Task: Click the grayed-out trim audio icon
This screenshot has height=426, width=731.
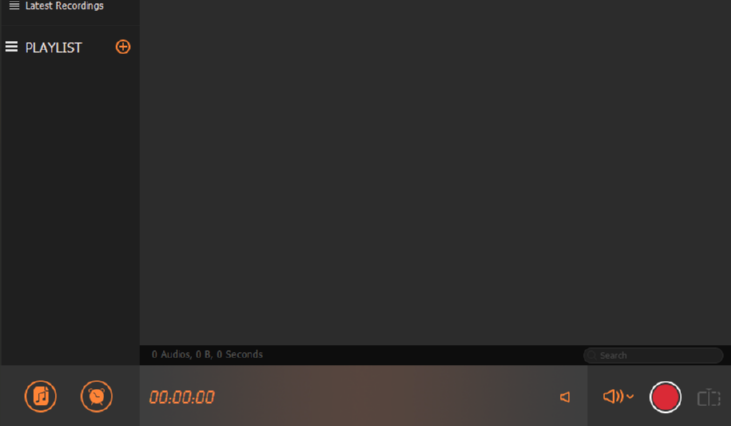Action: pos(709,398)
